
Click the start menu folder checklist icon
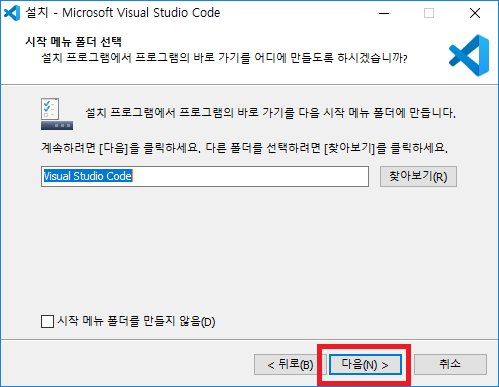57,114
